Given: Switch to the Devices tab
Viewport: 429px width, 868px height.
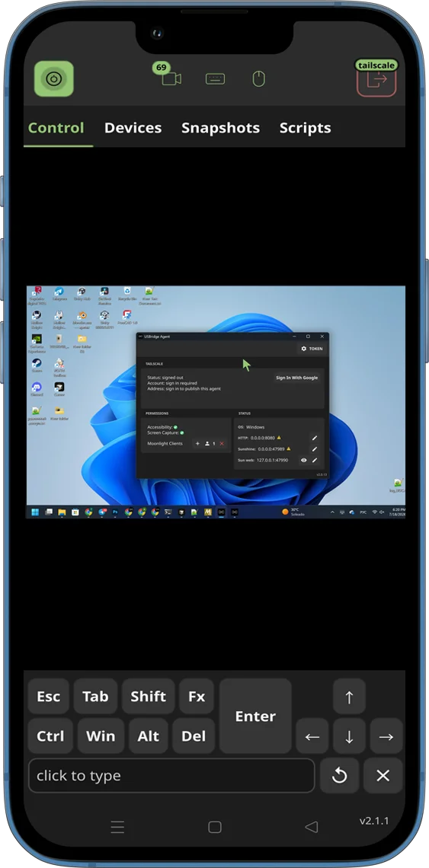Looking at the screenshot, I should click(x=133, y=128).
